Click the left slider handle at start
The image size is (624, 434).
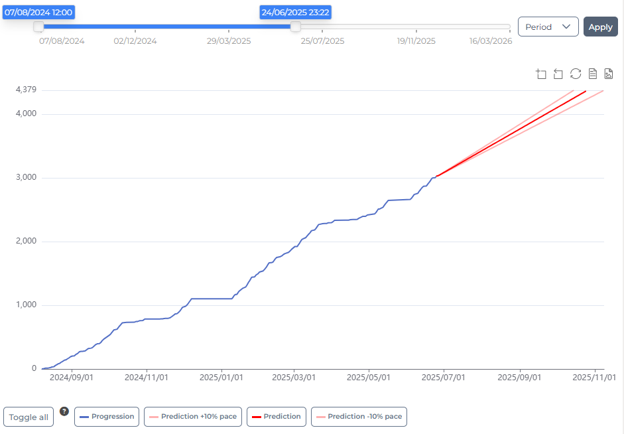click(x=39, y=27)
